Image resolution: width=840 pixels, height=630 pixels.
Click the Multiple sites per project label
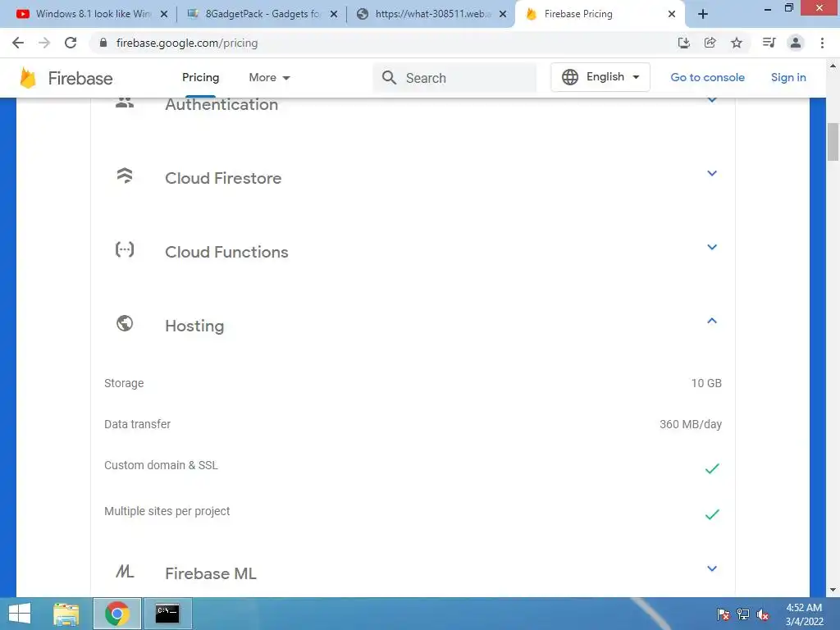pos(167,511)
